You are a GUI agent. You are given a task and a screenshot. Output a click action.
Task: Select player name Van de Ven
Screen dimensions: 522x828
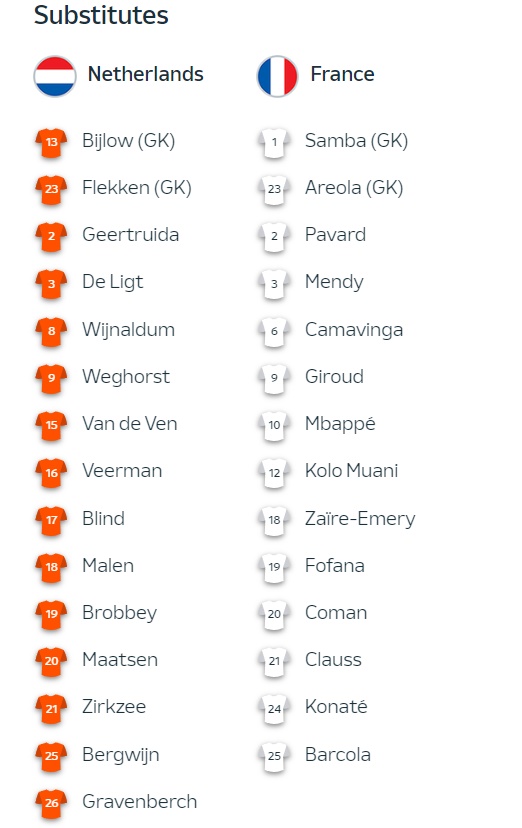pos(130,424)
